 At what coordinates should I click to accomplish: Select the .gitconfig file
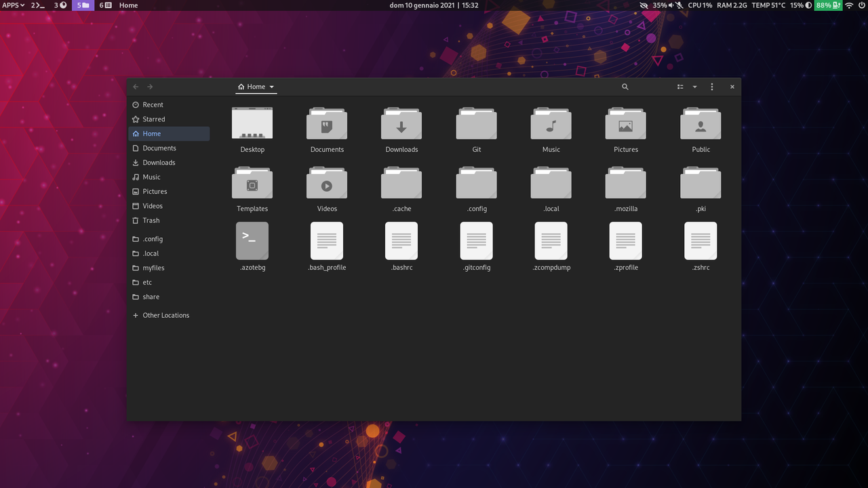tap(477, 241)
